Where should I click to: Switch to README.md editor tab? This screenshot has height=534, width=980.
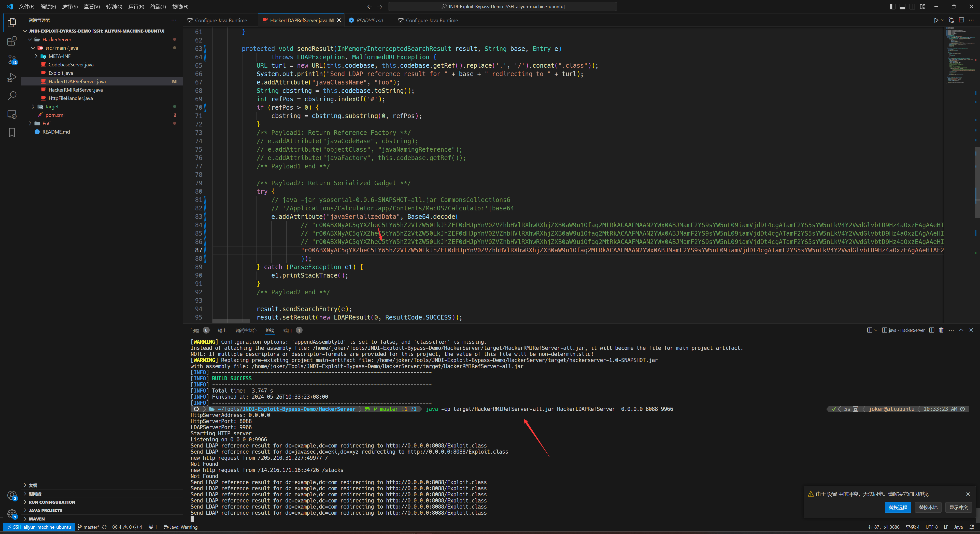(369, 20)
